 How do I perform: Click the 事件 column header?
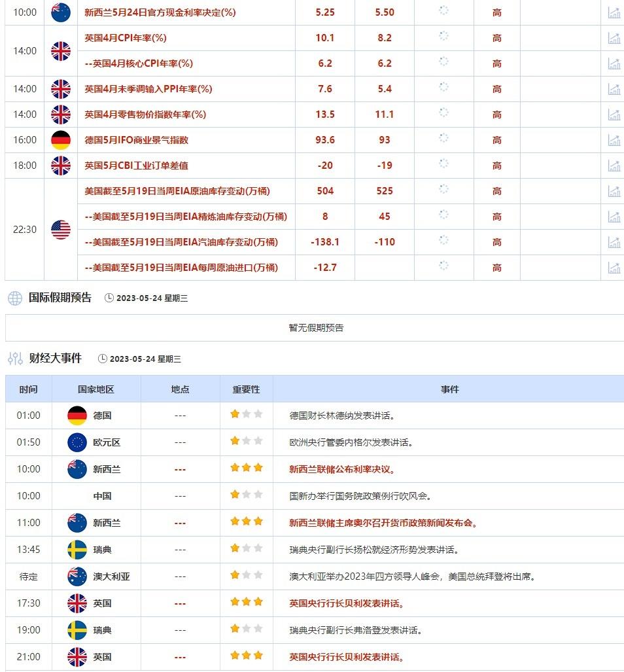(449, 389)
